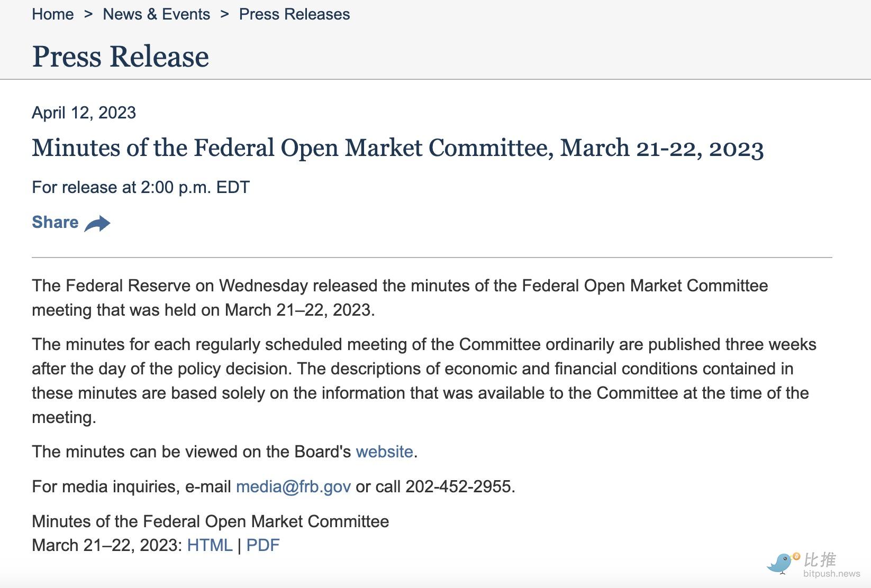The height and width of the screenshot is (588, 871).
Task: Click the separator arrow after Home breadcrumb
Action: pos(88,14)
